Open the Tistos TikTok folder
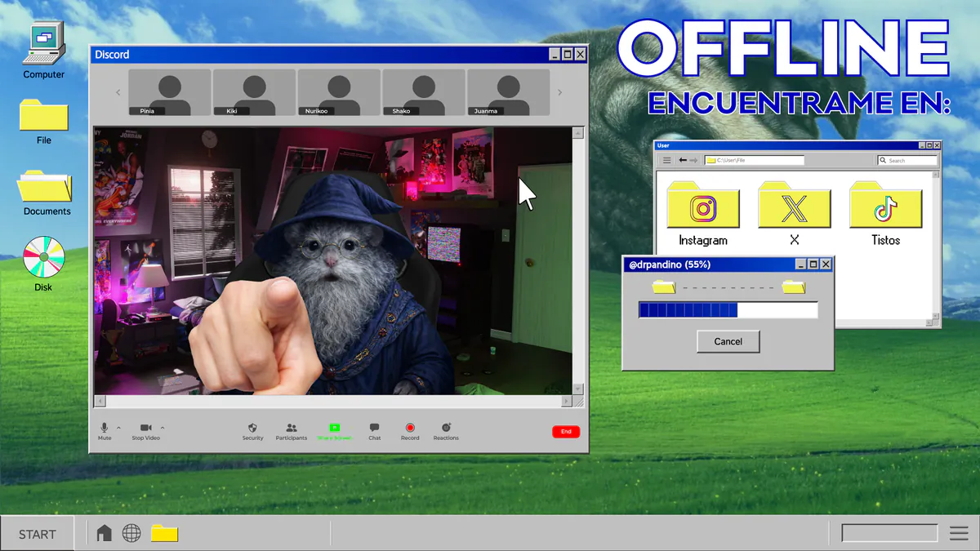The width and height of the screenshot is (980, 551). 885,214
